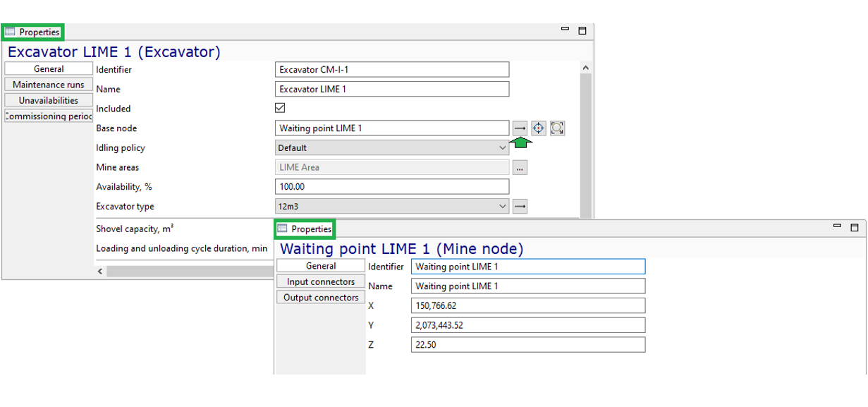Screen dimensions: 868x407
Task: Click the Waiting point Identifier field
Action: point(528,266)
